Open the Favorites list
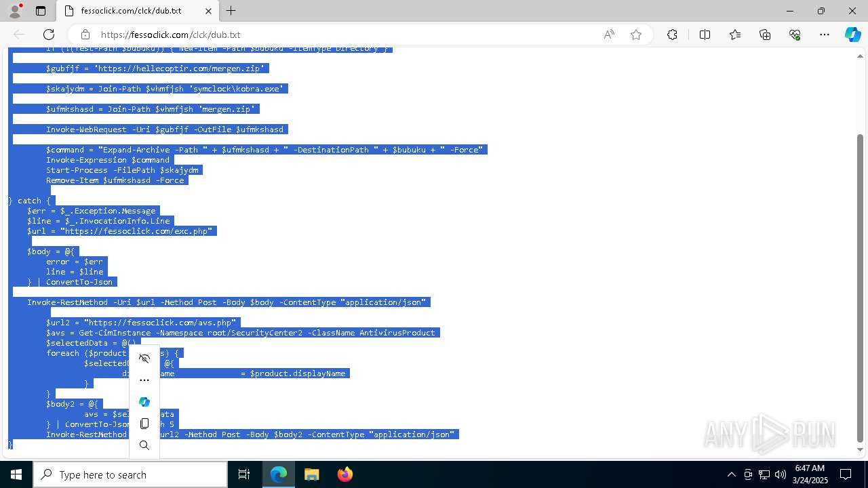Viewport: 868px width, 488px height. 735,35
